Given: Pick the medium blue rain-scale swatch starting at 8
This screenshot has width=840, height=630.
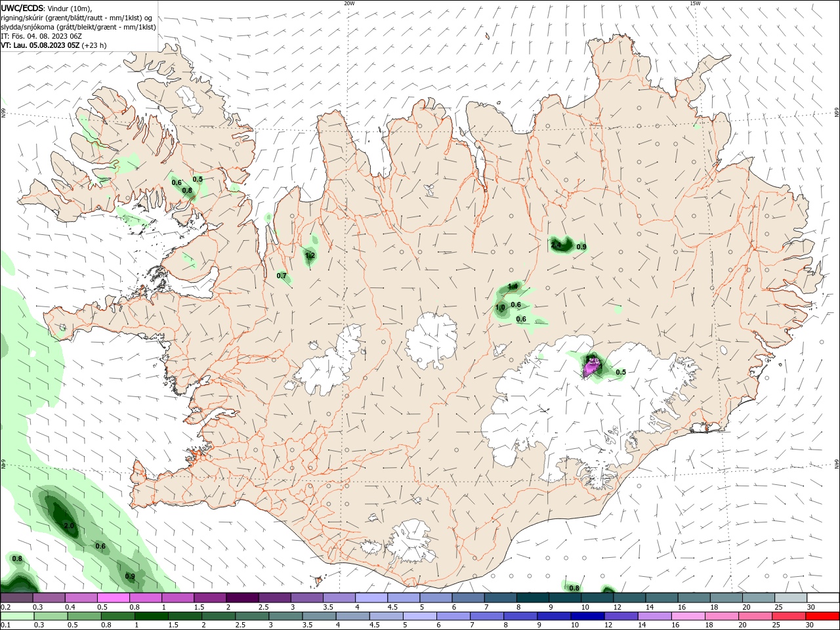Looking at the screenshot, I should tap(520, 616).
